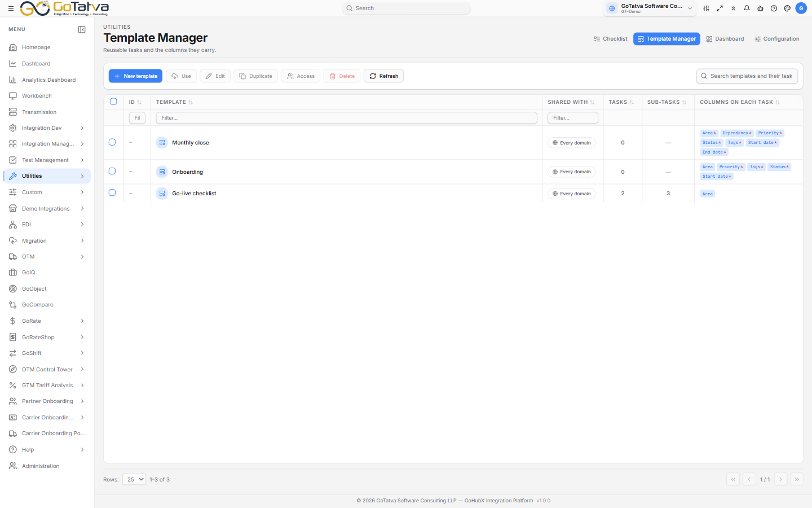The image size is (812, 508).
Task: Click the GoObject target icon
Action: click(13, 289)
